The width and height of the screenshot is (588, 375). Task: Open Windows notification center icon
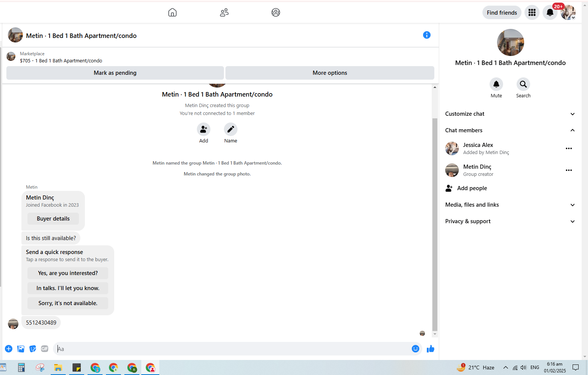576,367
